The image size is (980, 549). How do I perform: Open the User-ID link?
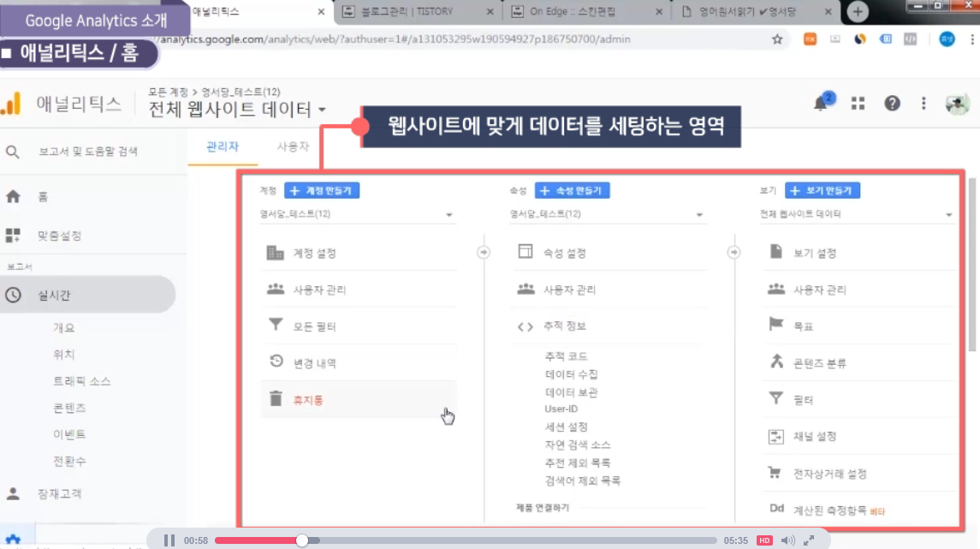point(561,409)
